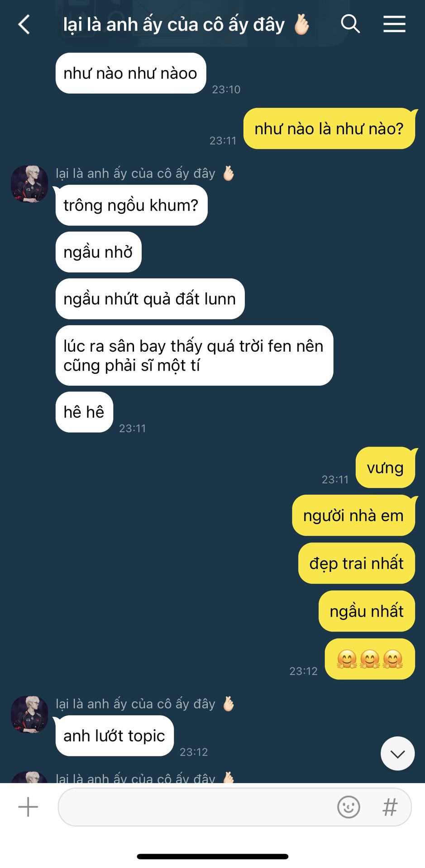This screenshot has width=425, height=868.
Task: Open the emoji smiley picker
Action: (349, 807)
